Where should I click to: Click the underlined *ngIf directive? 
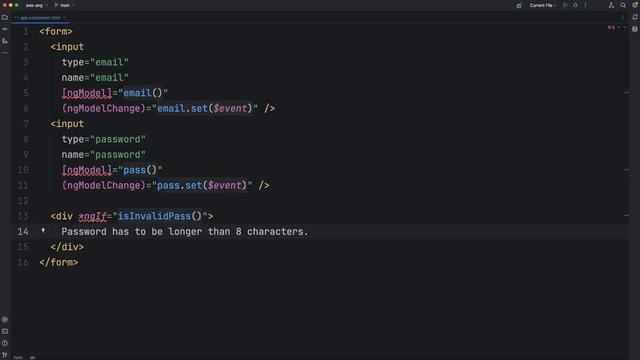pos(92,216)
